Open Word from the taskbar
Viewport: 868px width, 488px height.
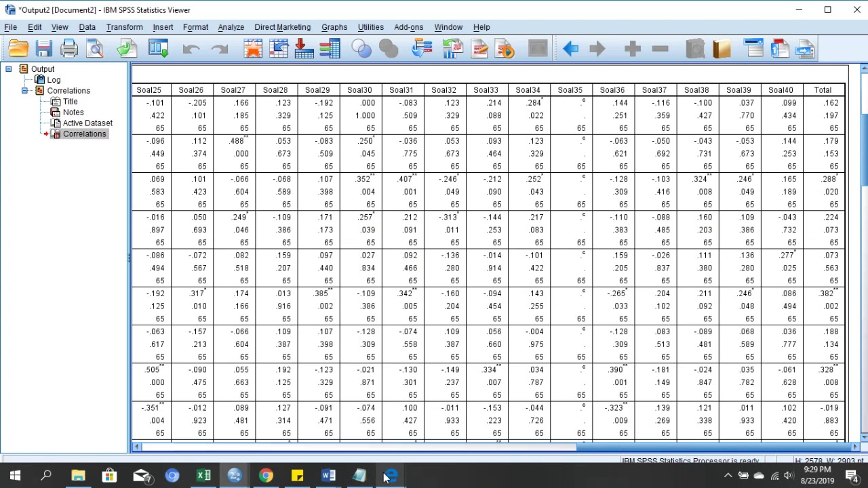328,476
